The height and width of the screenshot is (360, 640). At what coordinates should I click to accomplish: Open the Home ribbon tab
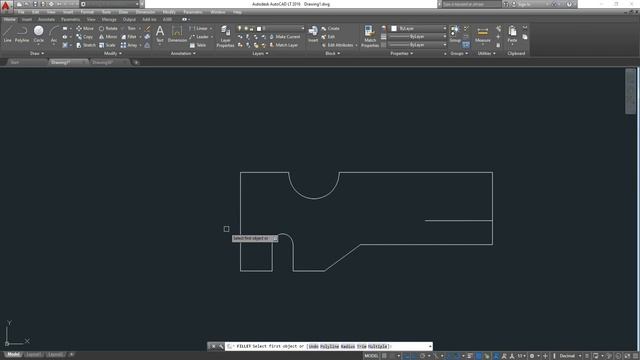(10, 19)
